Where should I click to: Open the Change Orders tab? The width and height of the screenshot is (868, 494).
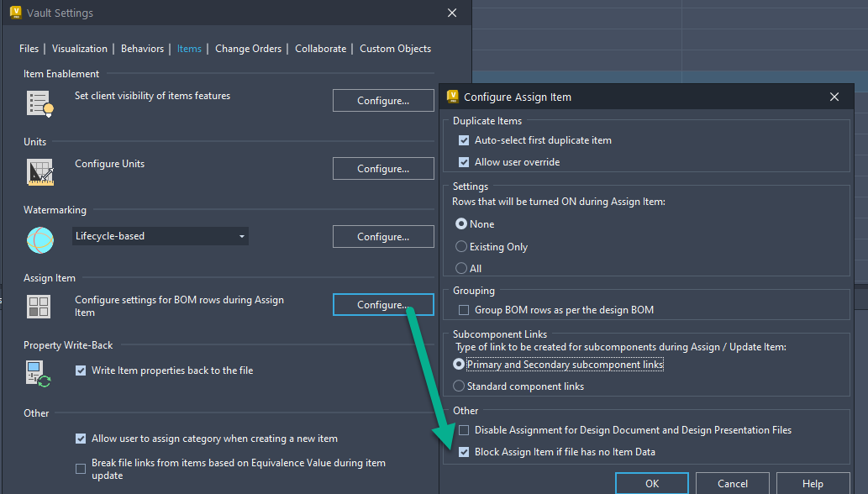(x=248, y=48)
